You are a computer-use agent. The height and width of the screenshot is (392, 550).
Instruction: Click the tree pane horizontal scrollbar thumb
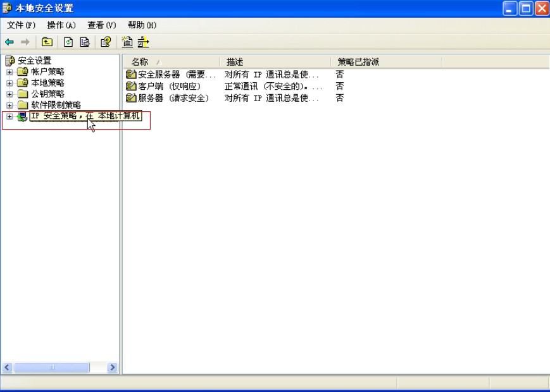[x=51, y=367]
